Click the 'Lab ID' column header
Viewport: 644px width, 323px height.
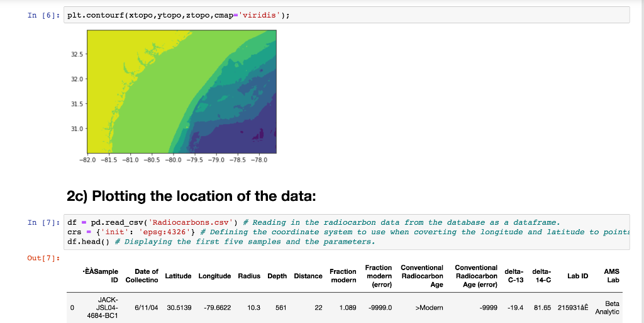tap(577, 276)
